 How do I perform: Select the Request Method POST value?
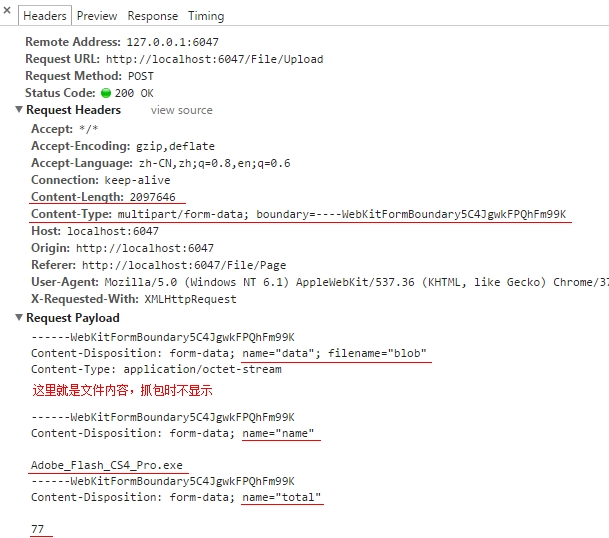141,76
